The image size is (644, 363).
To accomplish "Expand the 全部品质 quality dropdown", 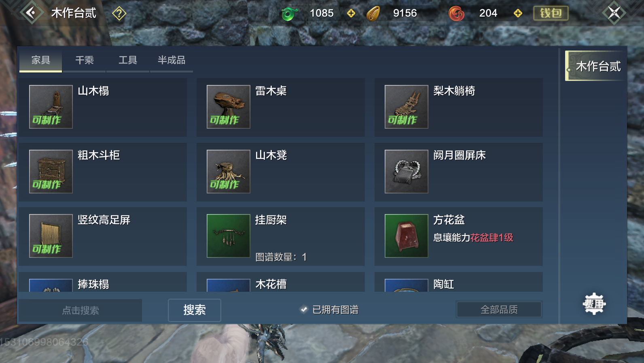I will coord(499,310).
